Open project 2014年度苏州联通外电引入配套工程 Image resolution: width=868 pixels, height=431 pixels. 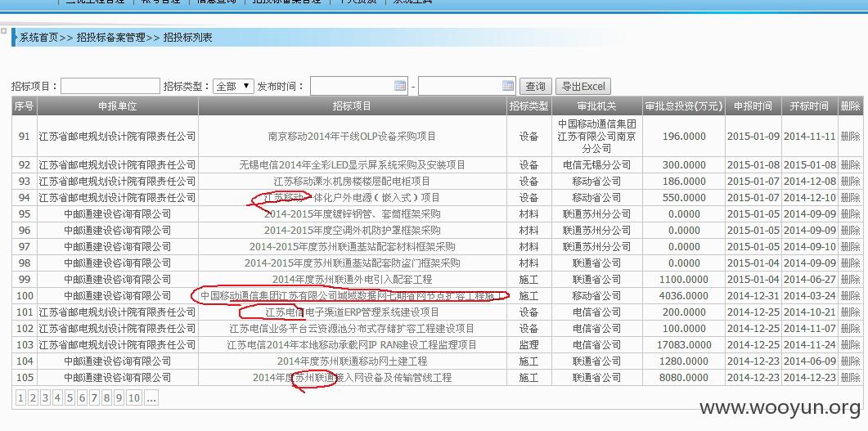tap(352, 280)
